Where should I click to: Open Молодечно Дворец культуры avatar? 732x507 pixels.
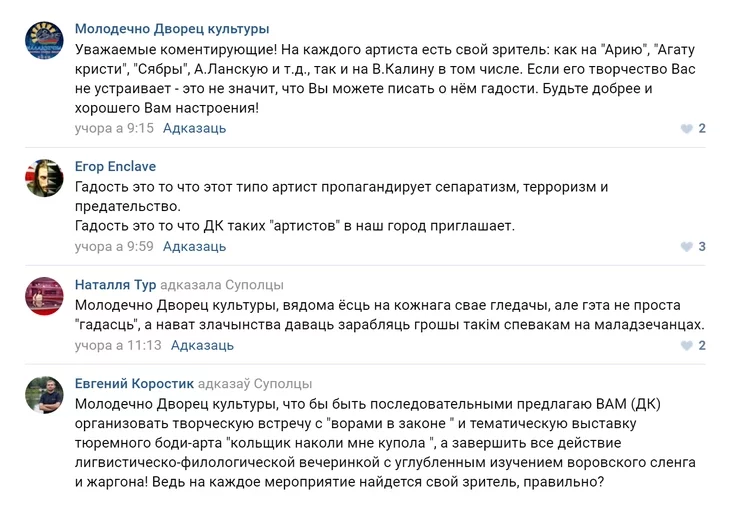coord(44,40)
